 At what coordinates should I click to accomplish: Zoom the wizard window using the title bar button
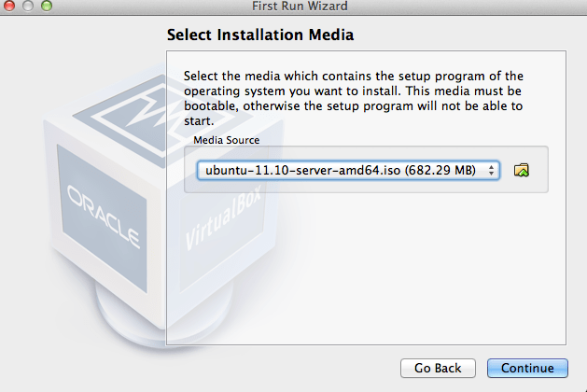(46, 7)
